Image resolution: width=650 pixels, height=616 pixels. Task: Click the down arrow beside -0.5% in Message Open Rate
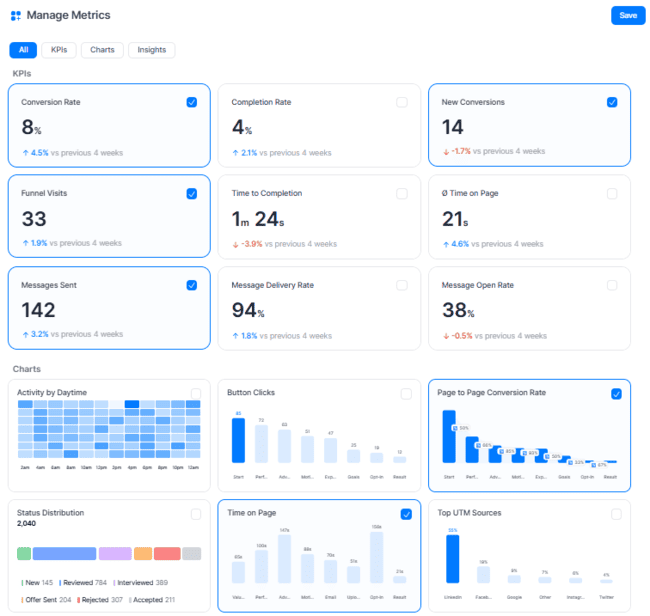[x=446, y=336]
